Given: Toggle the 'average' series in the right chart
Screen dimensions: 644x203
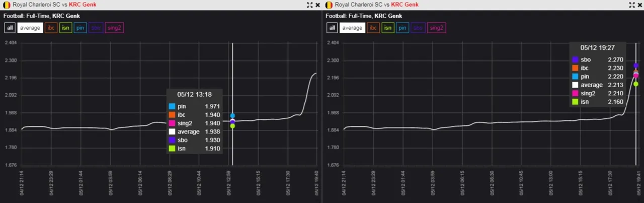Looking at the screenshot, I should (x=352, y=28).
